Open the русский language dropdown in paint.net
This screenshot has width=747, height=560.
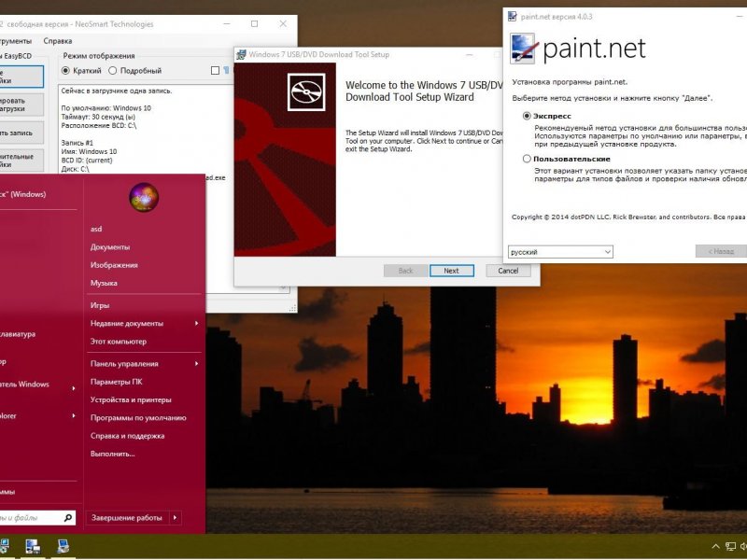coord(560,251)
